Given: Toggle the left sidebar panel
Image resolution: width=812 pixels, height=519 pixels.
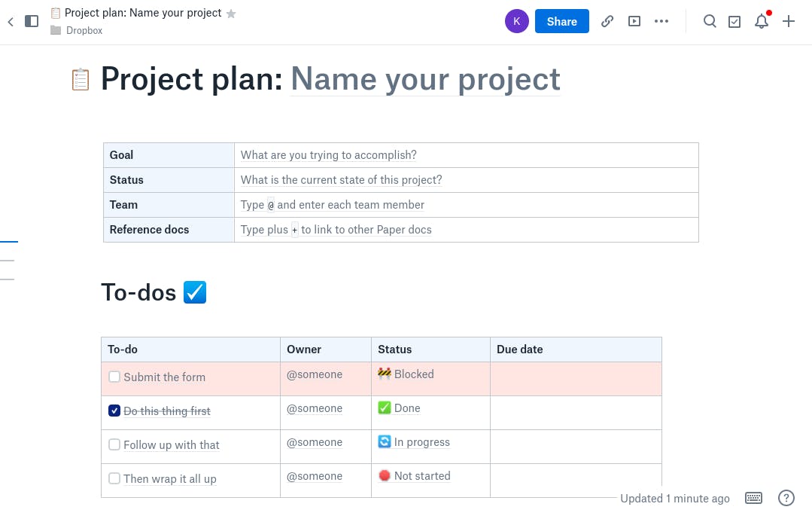Looking at the screenshot, I should point(32,21).
